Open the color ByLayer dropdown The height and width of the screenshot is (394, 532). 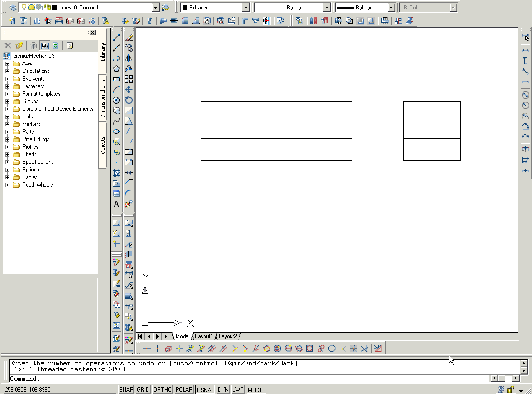[246, 8]
